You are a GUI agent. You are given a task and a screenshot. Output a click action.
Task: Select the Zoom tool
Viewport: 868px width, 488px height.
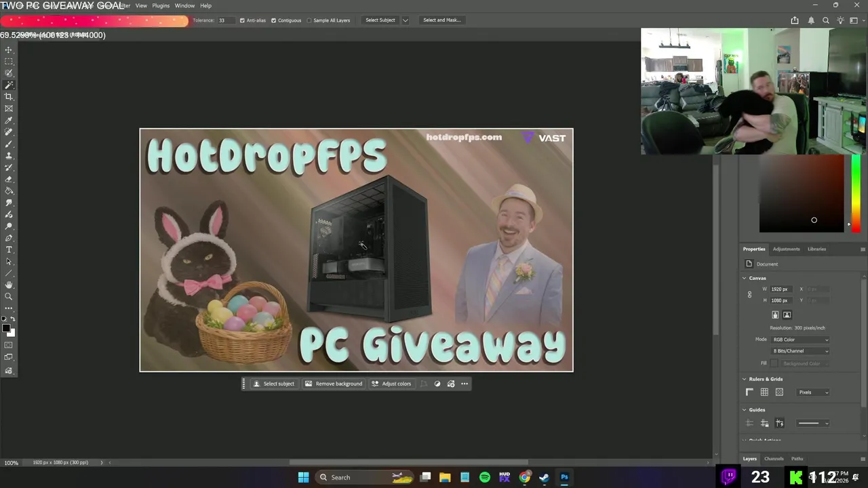point(9,296)
